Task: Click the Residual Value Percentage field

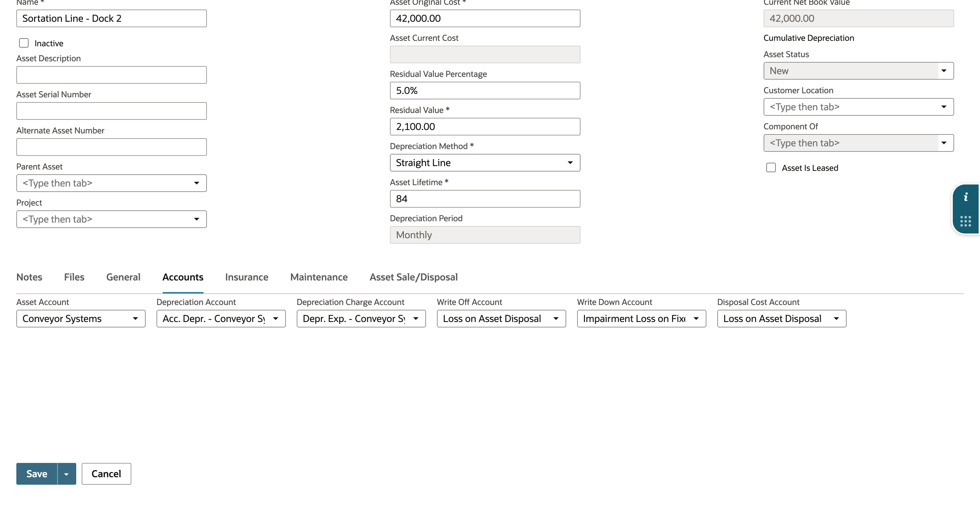Action: pos(485,91)
